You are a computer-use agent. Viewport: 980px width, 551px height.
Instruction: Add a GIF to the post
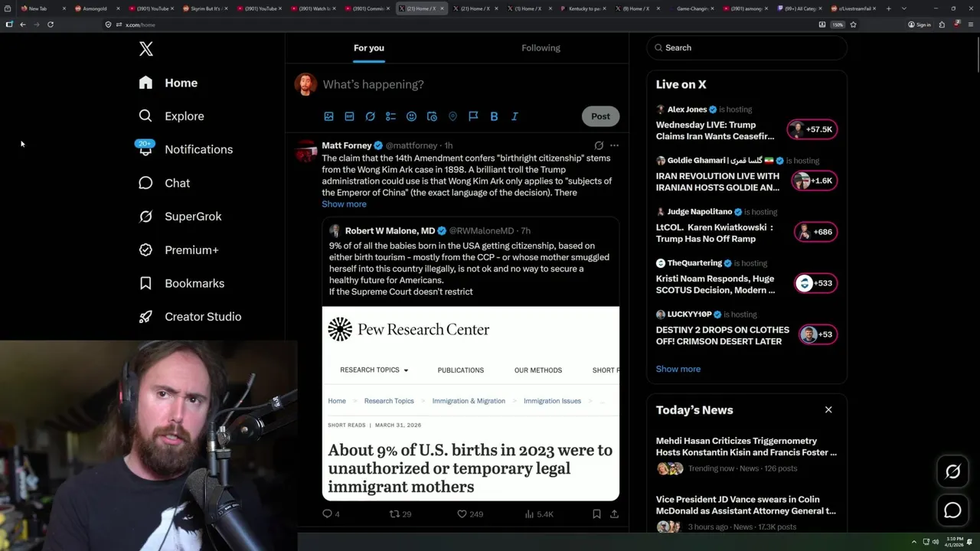349,116
